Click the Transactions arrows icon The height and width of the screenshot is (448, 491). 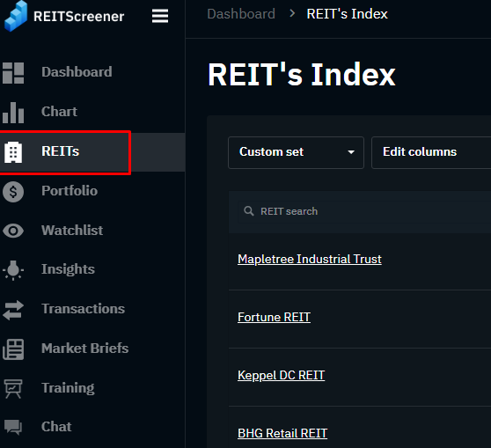pyautogui.click(x=13, y=310)
